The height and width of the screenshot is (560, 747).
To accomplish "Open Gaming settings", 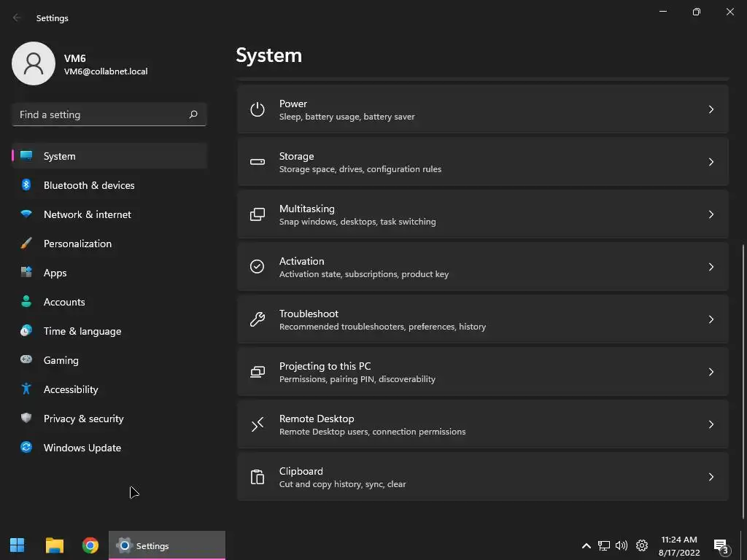I will [x=109, y=360].
